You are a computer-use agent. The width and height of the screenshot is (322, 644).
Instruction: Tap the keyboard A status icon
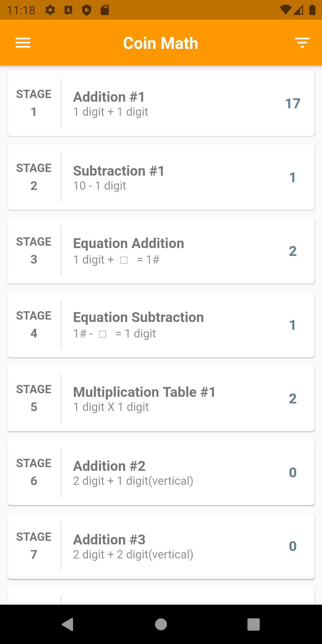(x=69, y=10)
